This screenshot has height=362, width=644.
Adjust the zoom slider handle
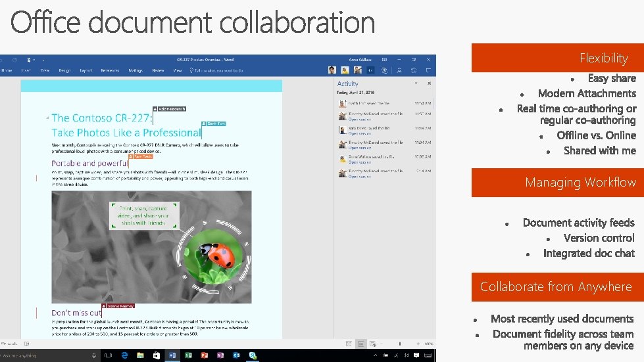(400, 344)
